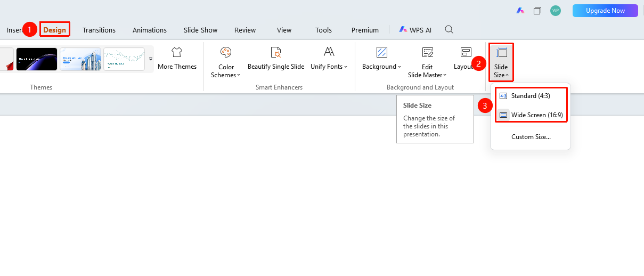The width and height of the screenshot is (644, 276).
Task: Open the partially visible Insert tab
Action: [14, 30]
